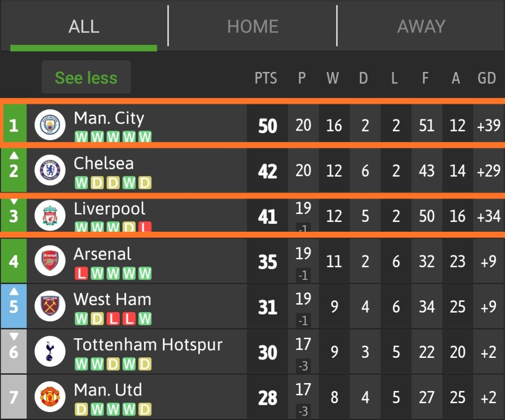Switch to the HOME standings tab
The height and width of the screenshot is (420, 505).
point(252,26)
